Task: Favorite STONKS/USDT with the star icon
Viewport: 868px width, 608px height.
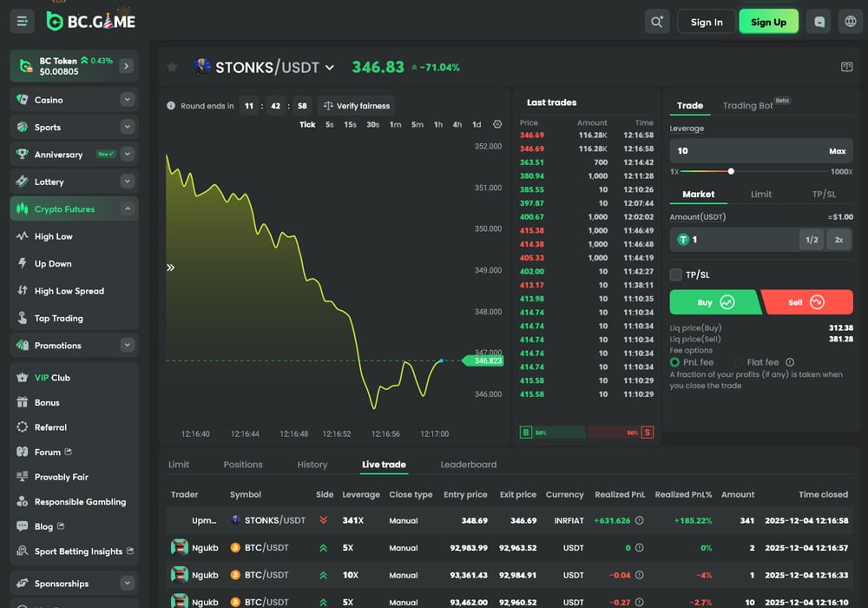Action: pos(172,67)
